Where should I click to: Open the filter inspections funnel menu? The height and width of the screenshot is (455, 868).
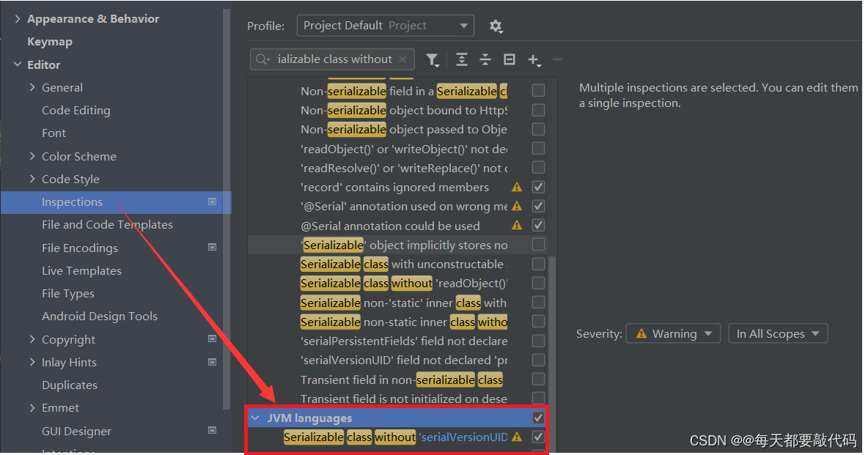(433, 60)
